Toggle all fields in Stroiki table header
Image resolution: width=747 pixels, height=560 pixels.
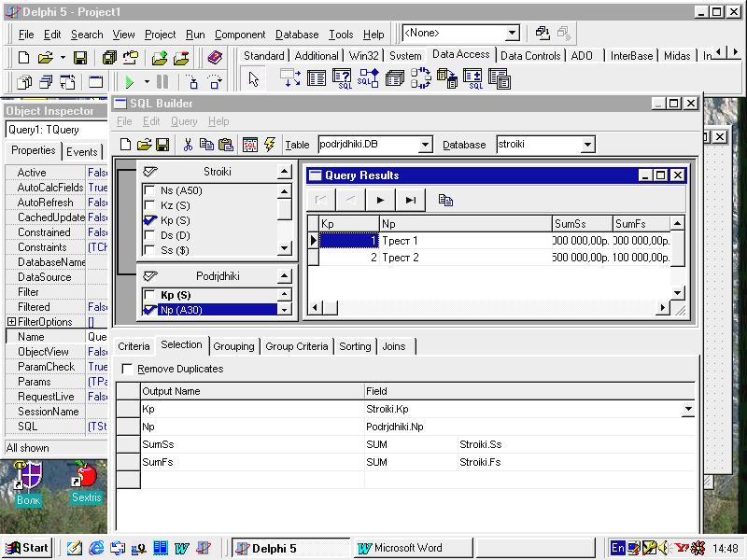point(150,171)
